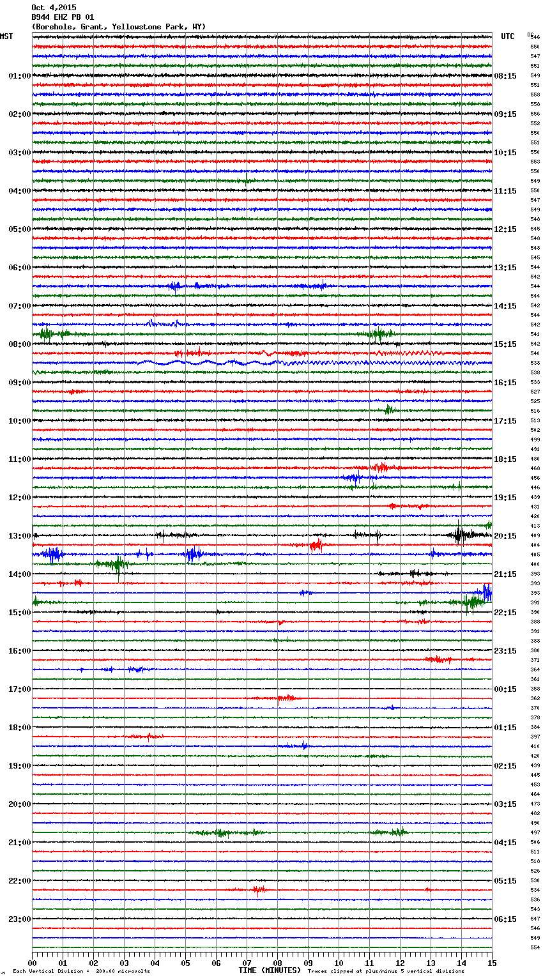Viewport: 543px width, 980px height.
Task: Select the 00:15 UTC row label
Action: click(x=505, y=689)
